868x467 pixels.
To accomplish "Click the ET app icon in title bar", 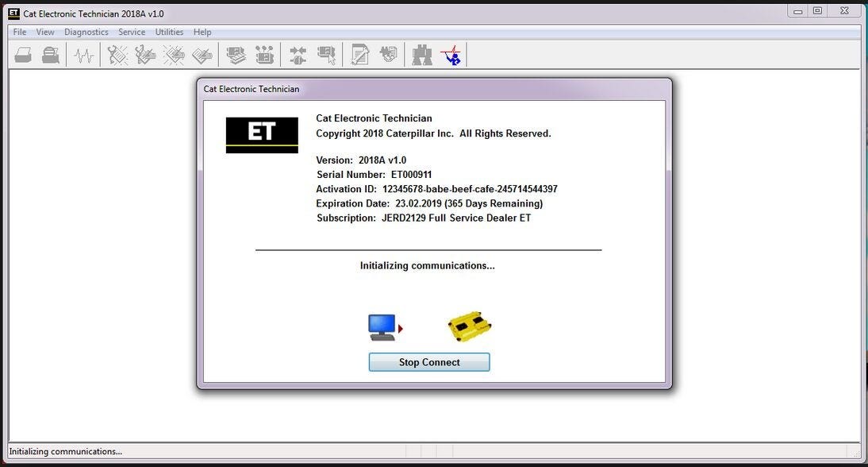I will point(13,14).
